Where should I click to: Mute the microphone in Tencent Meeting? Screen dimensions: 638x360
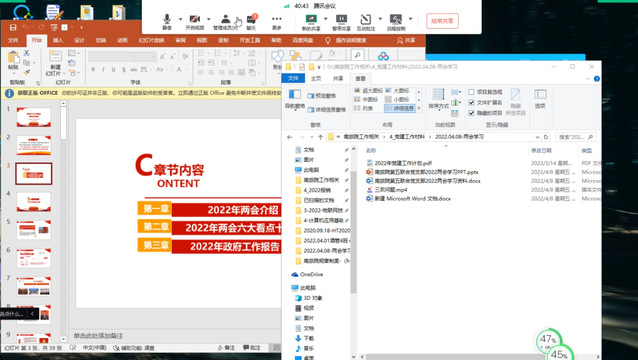click(x=167, y=22)
